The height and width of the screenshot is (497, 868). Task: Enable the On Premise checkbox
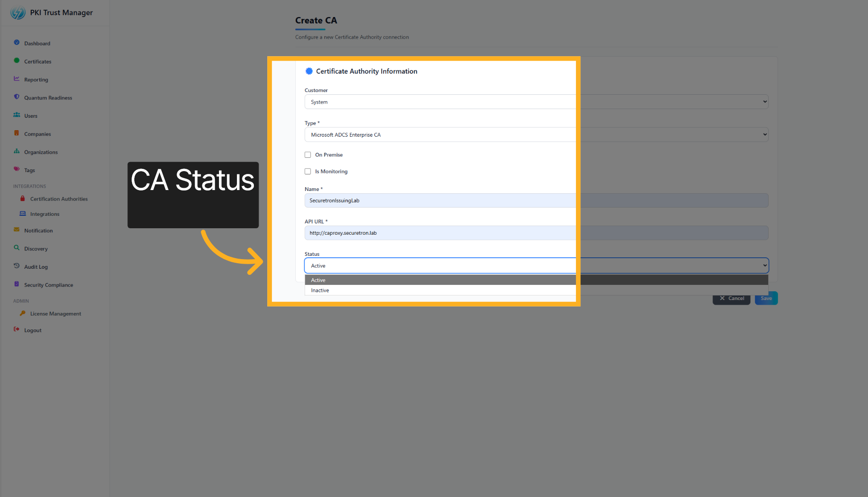tap(308, 155)
